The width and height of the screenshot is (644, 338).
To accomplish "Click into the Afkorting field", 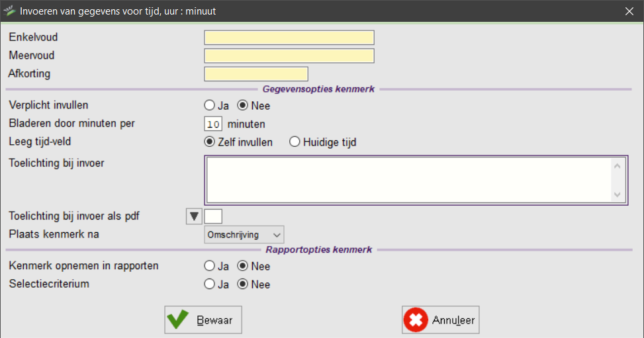I will click(256, 74).
